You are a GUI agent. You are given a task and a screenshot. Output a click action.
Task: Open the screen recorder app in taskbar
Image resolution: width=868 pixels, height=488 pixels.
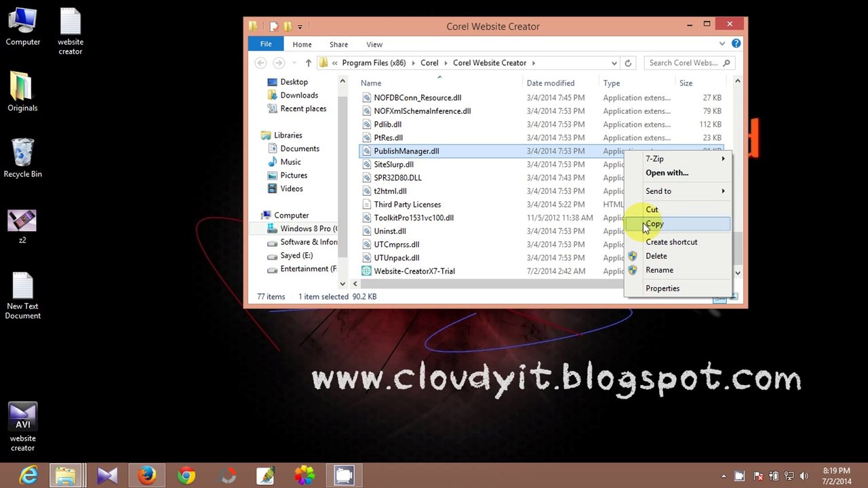pos(344,476)
